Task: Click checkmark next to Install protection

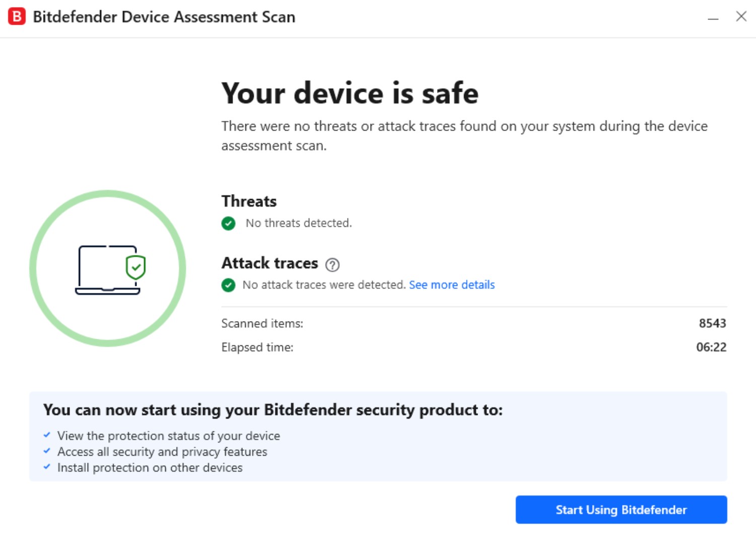Action: 47,467
